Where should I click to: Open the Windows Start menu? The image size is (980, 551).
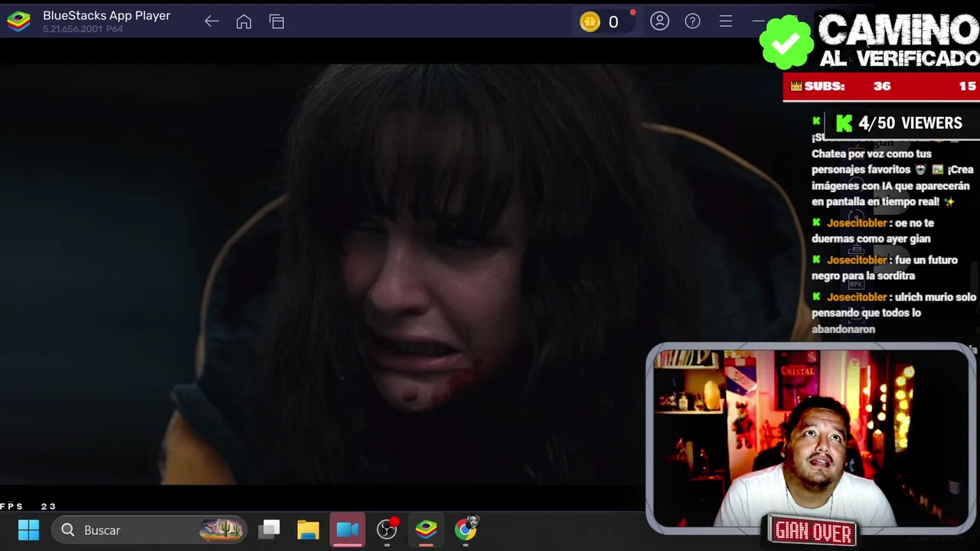pyautogui.click(x=28, y=530)
